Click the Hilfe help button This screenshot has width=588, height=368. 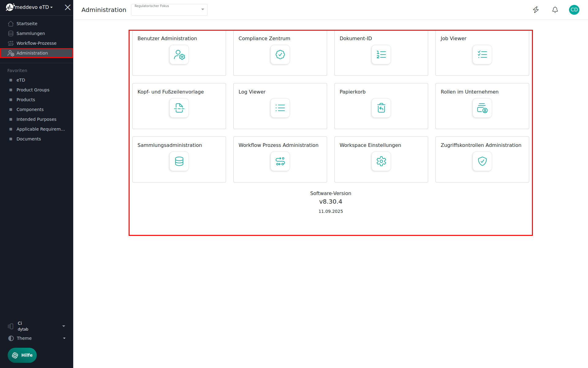(22, 355)
